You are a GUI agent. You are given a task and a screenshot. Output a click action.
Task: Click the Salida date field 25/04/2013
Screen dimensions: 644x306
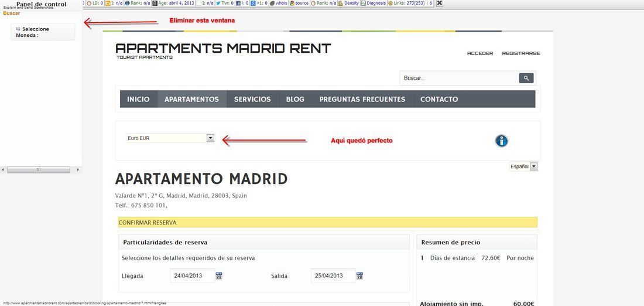(334, 276)
